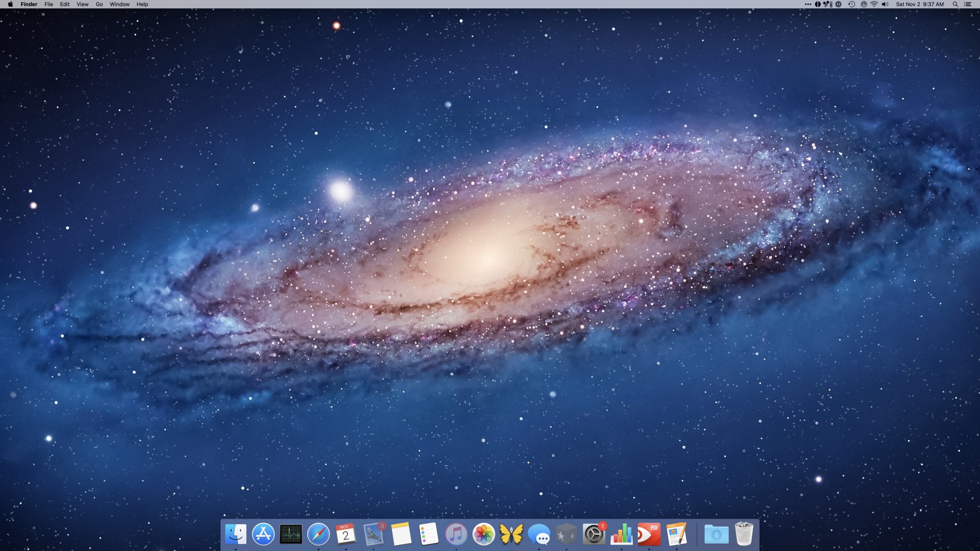Open the Apple menu
980x551 pixels.
[10, 4]
